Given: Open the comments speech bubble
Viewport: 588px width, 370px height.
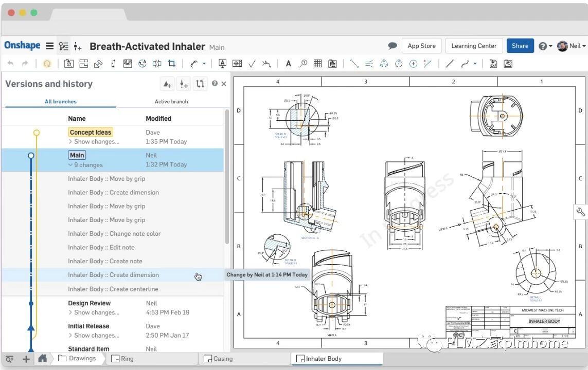Looking at the screenshot, I should pyautogui.click(x=392, y=46).
